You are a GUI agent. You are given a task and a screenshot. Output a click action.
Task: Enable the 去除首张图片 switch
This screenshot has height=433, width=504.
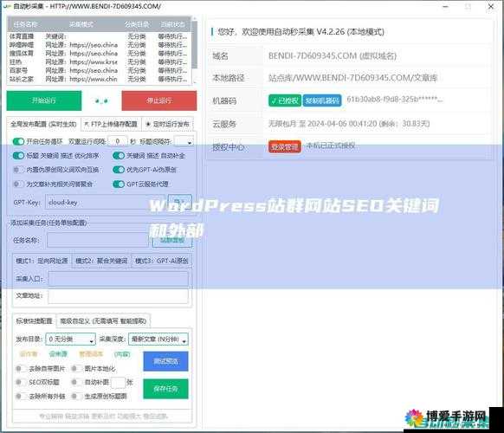[x=21, y=368]
